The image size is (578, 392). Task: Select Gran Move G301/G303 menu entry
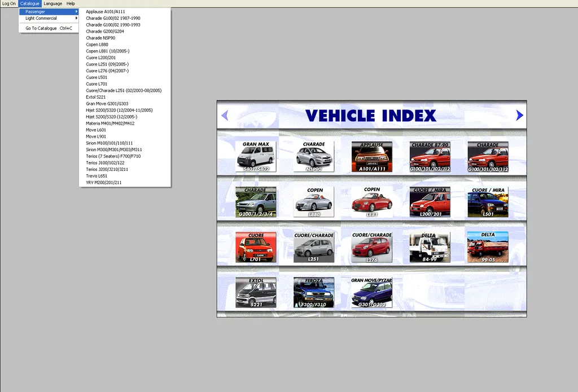coord(125,104)
